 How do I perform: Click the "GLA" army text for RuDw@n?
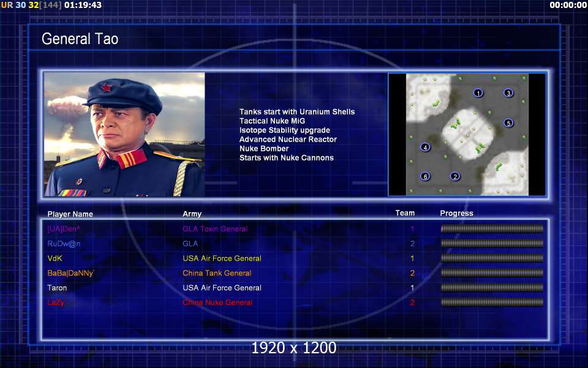click(190, 243)
